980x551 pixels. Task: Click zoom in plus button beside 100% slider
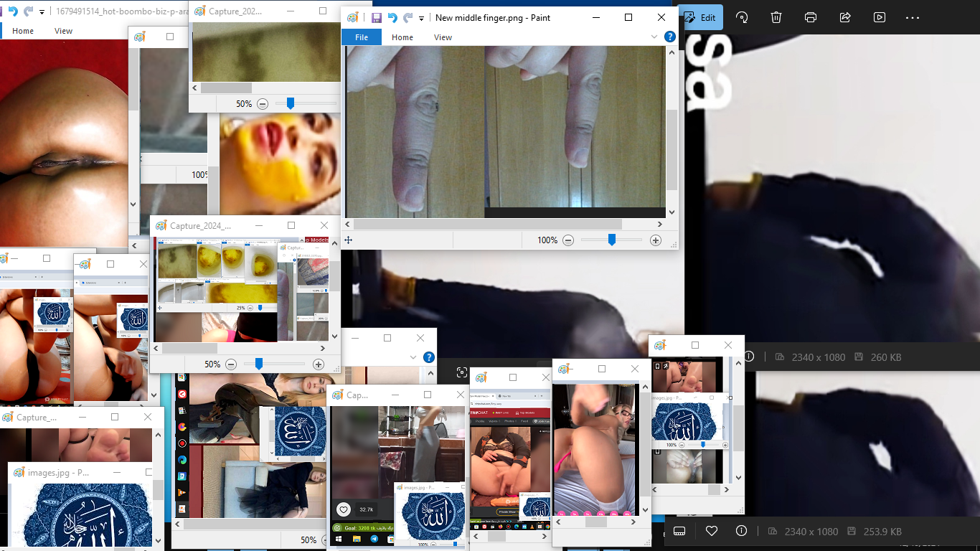655,240
